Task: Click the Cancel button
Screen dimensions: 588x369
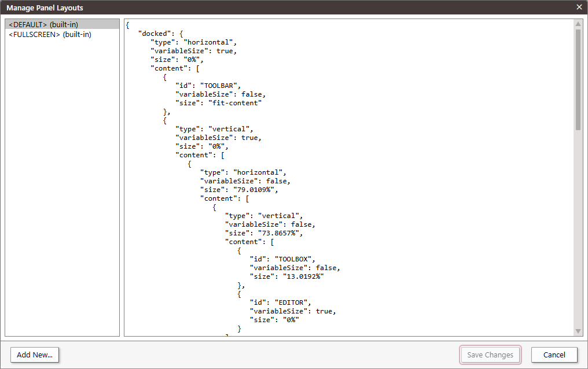Action: click(553, 355)
